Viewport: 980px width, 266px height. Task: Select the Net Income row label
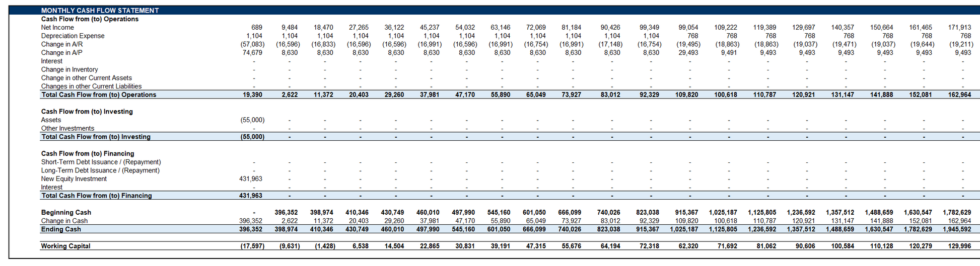point(57,28)
